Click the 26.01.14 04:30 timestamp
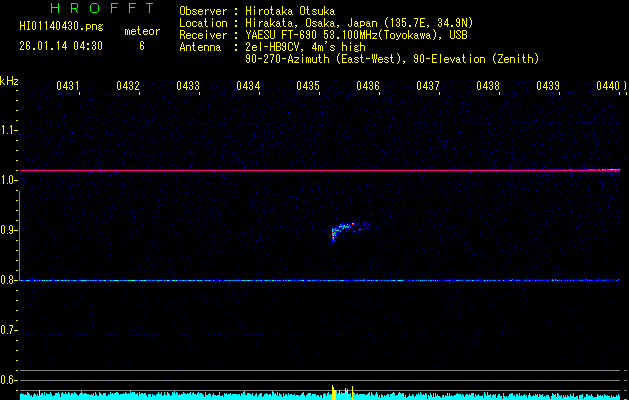Viewport: 629px width, 400px height. point(60,46)
